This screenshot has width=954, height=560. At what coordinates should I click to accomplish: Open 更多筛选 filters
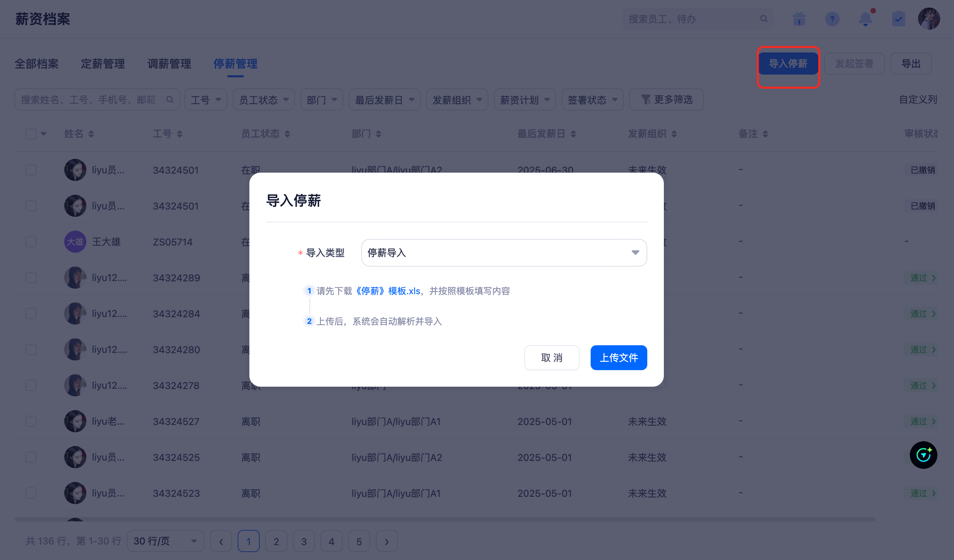(666, 99)
